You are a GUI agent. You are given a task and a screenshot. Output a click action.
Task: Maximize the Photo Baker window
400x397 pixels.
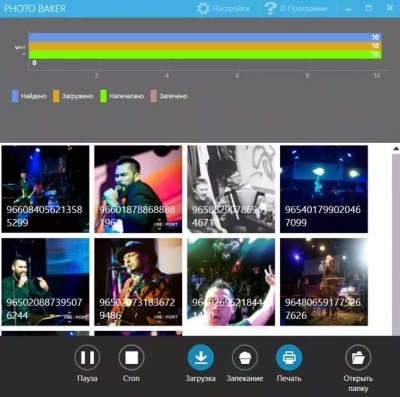click(369, 8)
